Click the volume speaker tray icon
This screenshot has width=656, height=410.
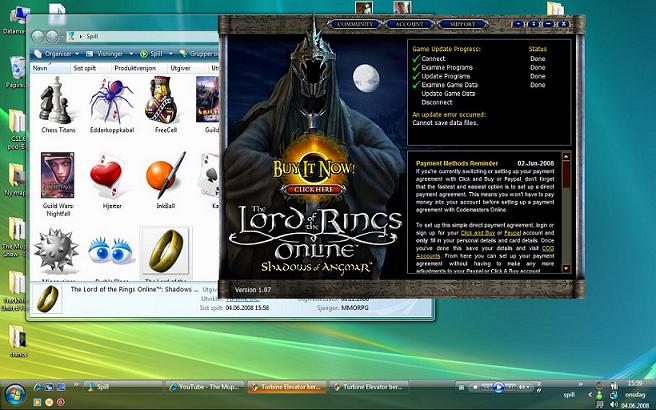click(614, 404)
